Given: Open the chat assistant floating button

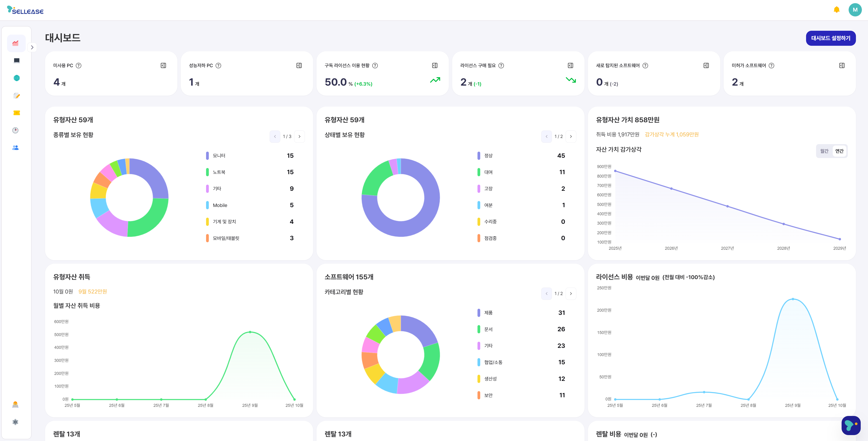Looking at the screenshot, I should click(851, 425).
